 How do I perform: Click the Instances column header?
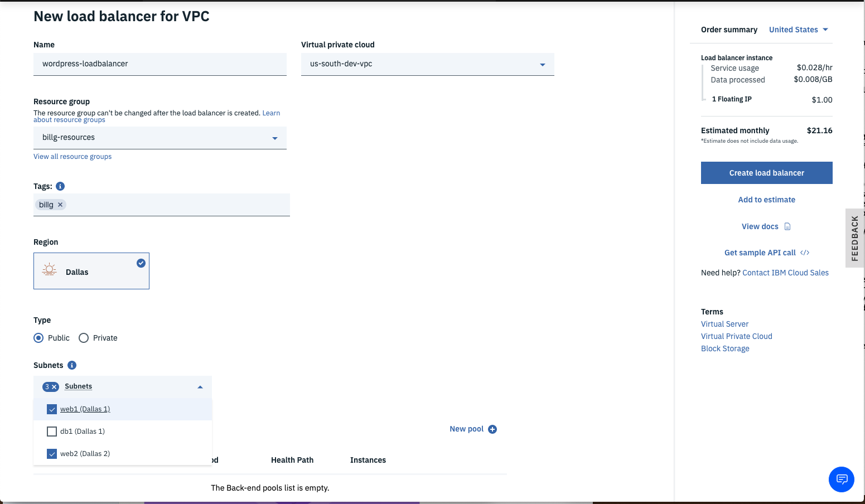point(368,460)
